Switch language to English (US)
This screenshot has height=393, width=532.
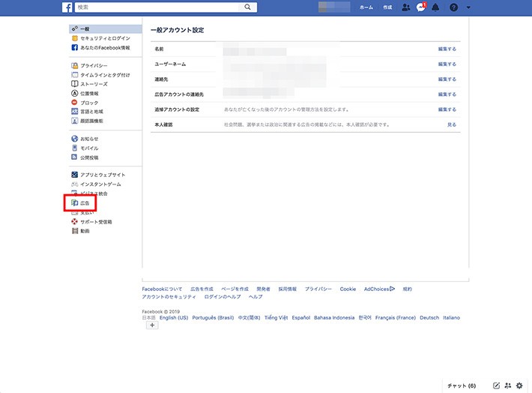(174, 317)
